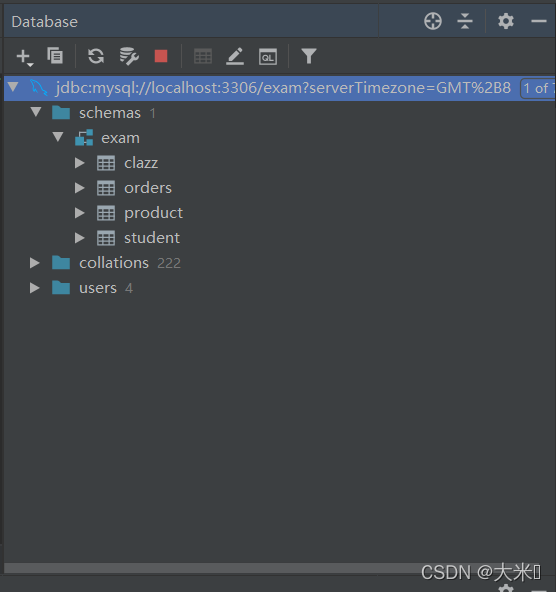Screen dimensions: 556x592
Task: Expand the collations folder arrow
Action: click(35, 263)
